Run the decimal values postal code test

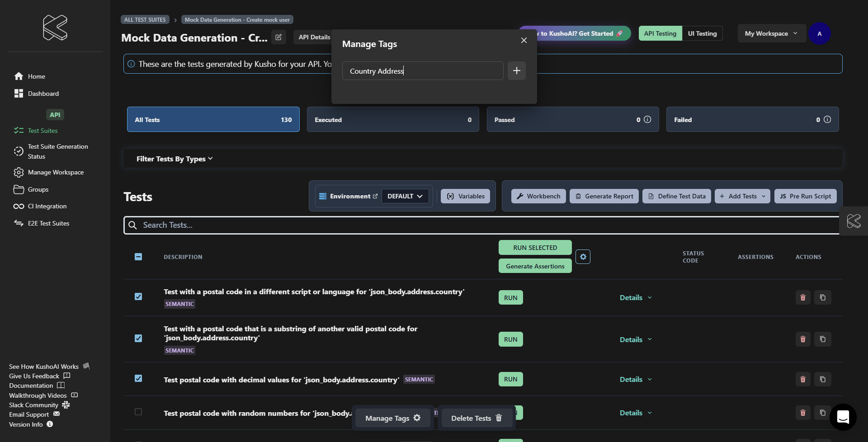(x=510, y=379)
